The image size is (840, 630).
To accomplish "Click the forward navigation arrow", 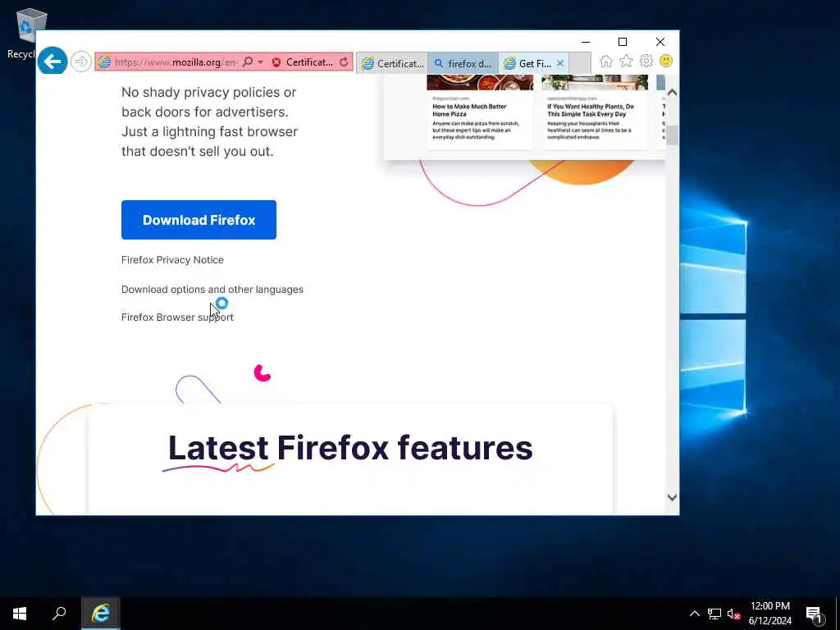I will [81, 62].
